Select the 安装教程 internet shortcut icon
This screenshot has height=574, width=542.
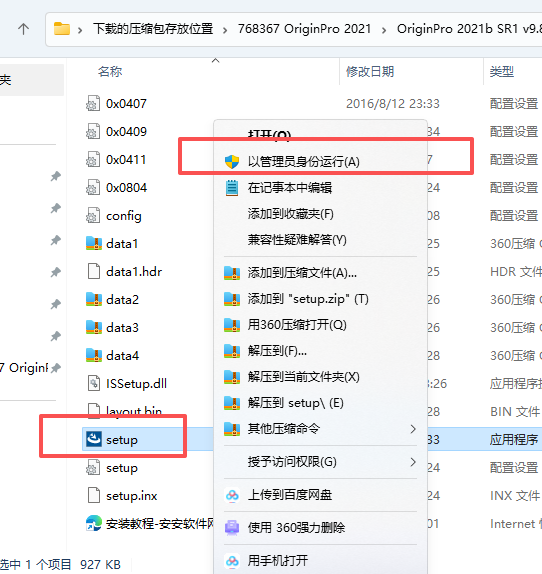tap(94, 523)
